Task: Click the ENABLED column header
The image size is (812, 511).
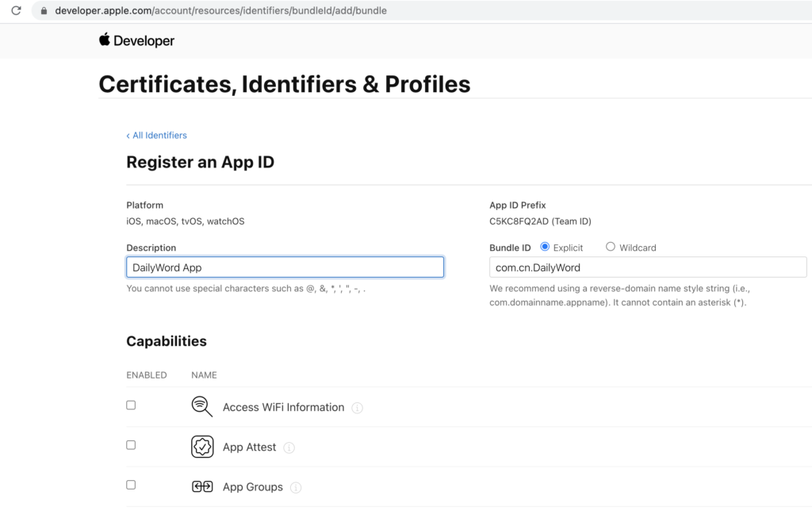Action: (x=147, y=375)
